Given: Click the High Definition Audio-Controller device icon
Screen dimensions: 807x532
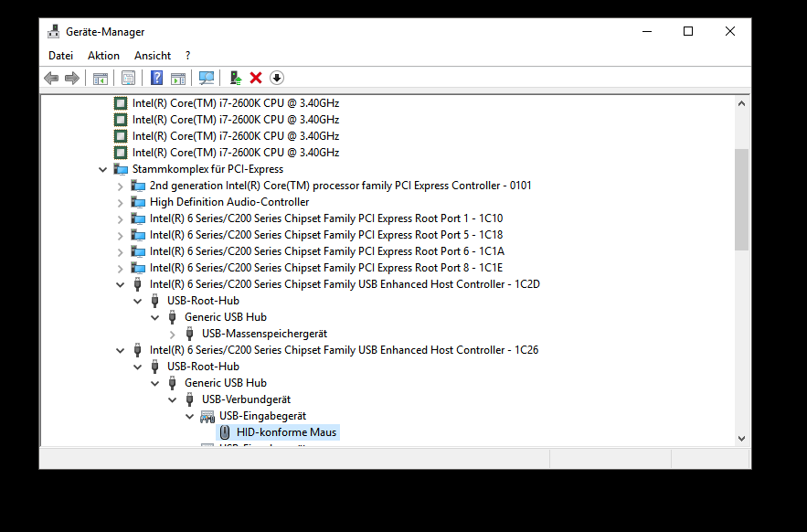Looking at the screenshot, I should (138, 202).
